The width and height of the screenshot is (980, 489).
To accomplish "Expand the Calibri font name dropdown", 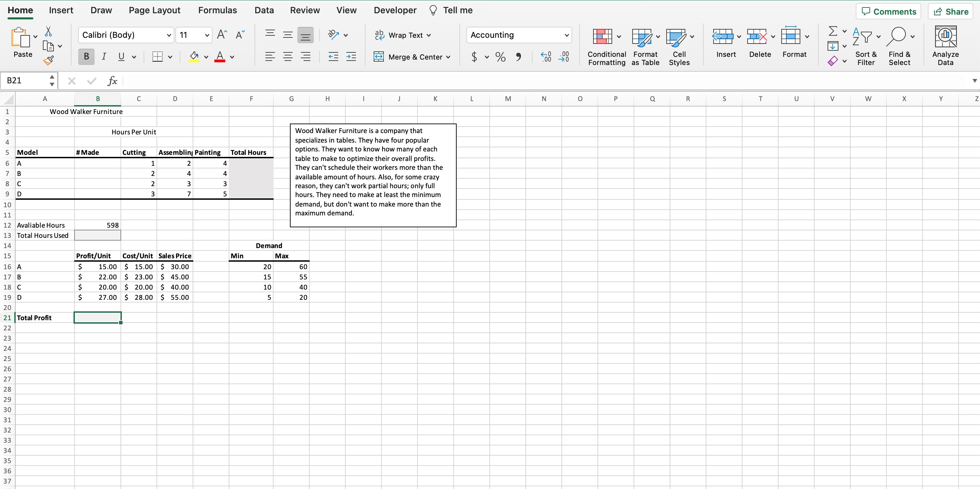I will click(169, 35).
